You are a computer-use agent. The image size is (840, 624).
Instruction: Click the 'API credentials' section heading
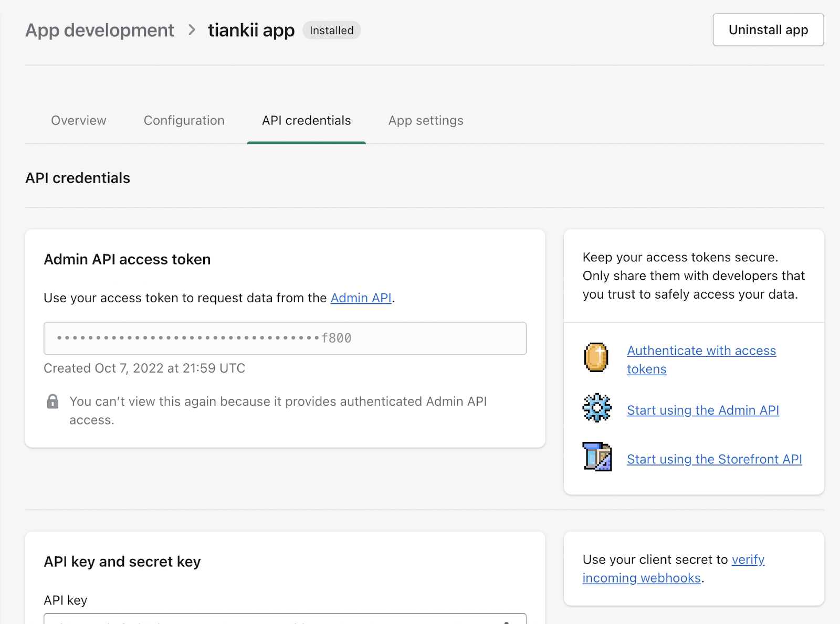(78, 178)
